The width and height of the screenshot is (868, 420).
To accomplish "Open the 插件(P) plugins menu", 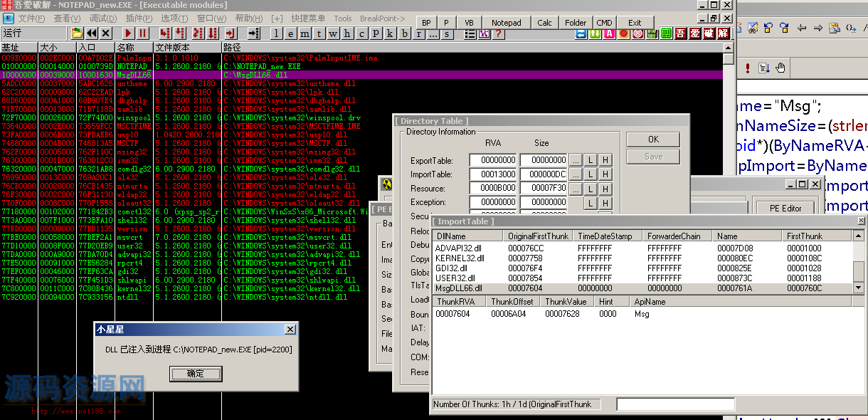I will (x=138, y=19).
